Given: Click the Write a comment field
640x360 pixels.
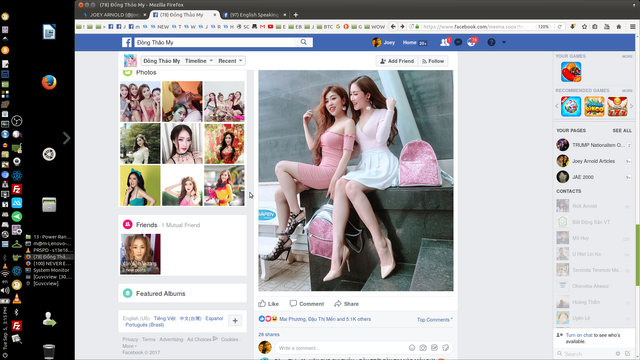Looking at the screenshot, I should coord(341,348).
